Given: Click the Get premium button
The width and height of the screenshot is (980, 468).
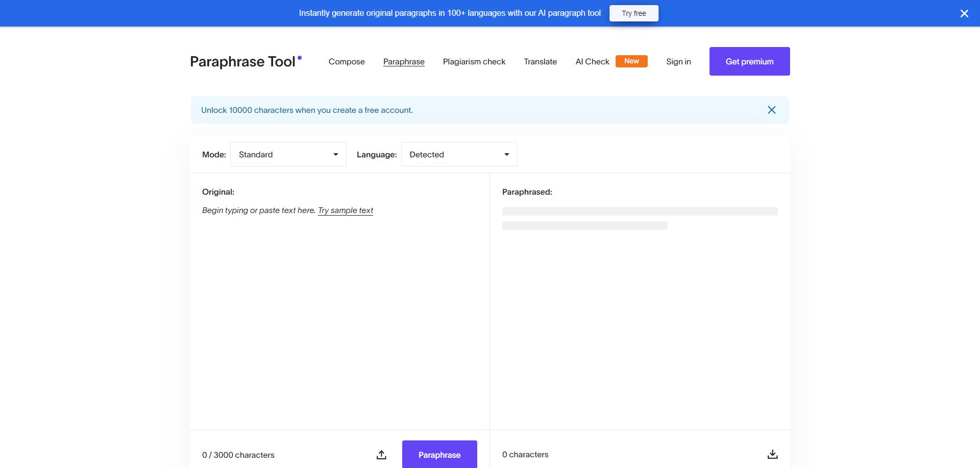Looking at the screenshot, I should click(x=749, y=61).
